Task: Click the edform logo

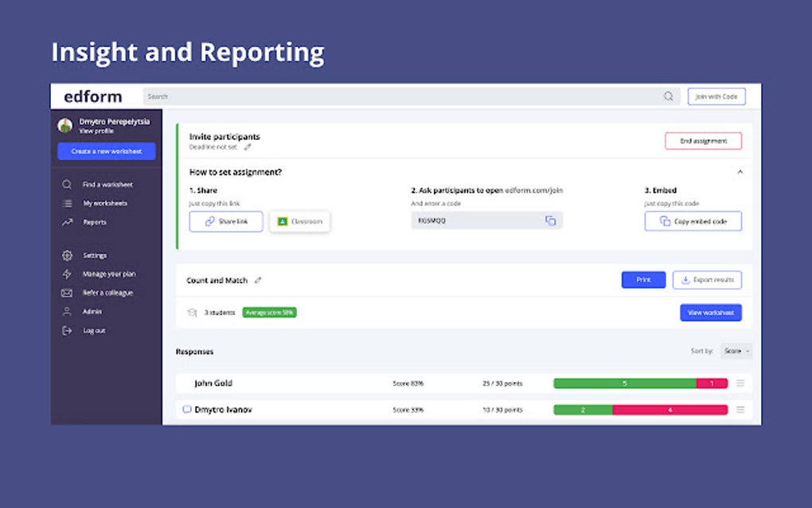Action: tap(93, 96)
